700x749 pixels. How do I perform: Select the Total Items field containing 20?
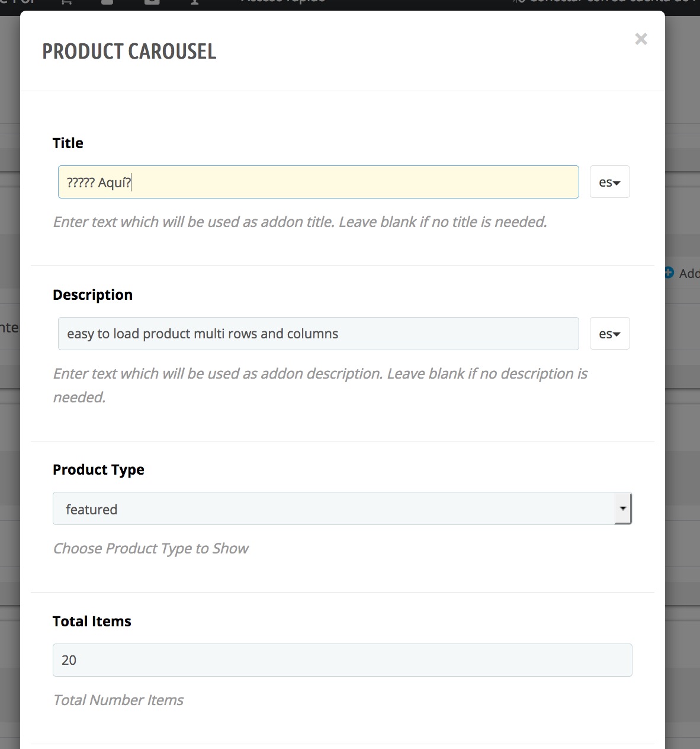pyautogui.click(x=342, y=660)
